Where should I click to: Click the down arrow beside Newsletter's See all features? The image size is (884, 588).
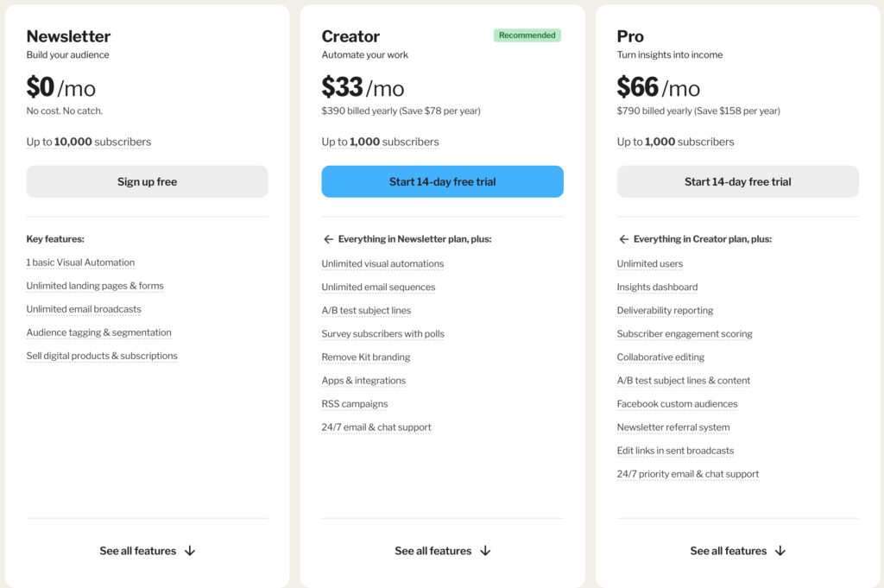click(x=192, y=550)
